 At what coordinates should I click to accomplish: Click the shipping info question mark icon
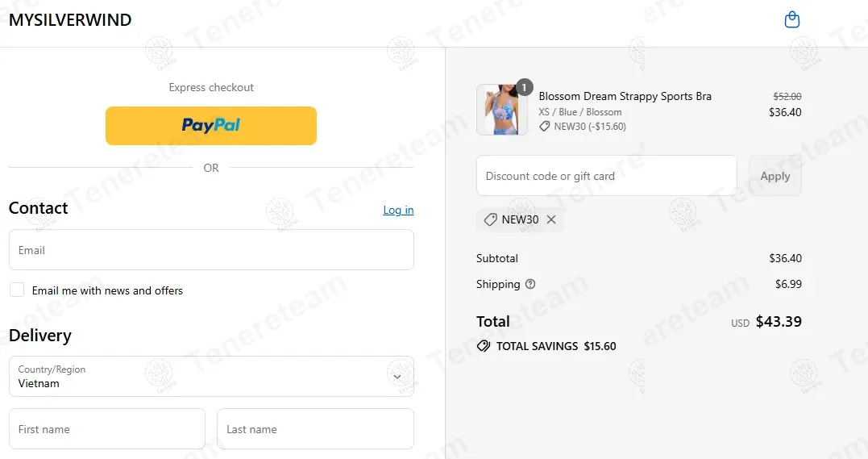(x=530, y=285)
